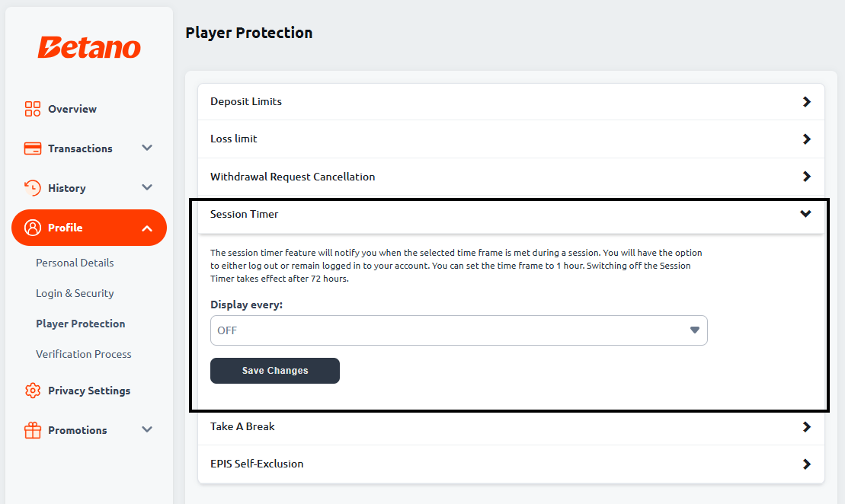Click the Profile person icon
This screenshot has height=504, width=845.
[32, 228]
